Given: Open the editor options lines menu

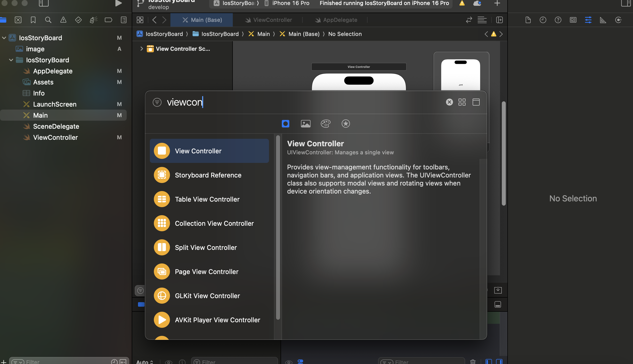Looking at the screenshot, I should coord(482,20).
